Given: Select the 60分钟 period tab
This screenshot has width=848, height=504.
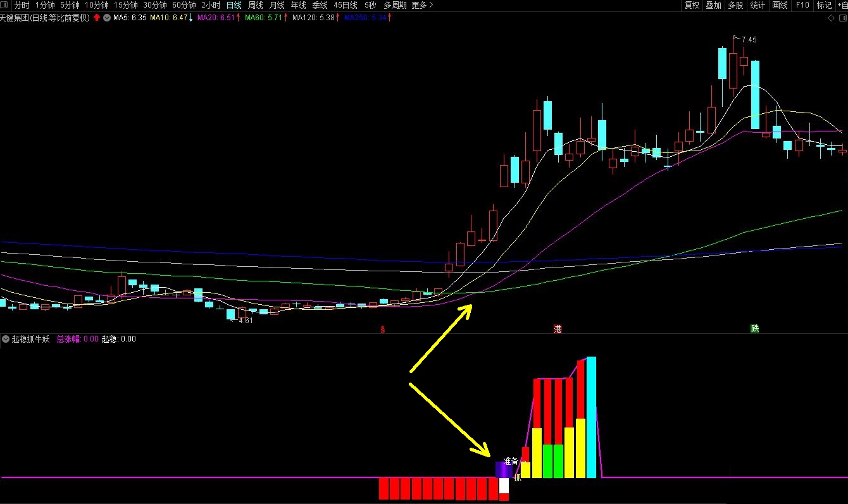Looking at the screenshot, I should [184, 5].
